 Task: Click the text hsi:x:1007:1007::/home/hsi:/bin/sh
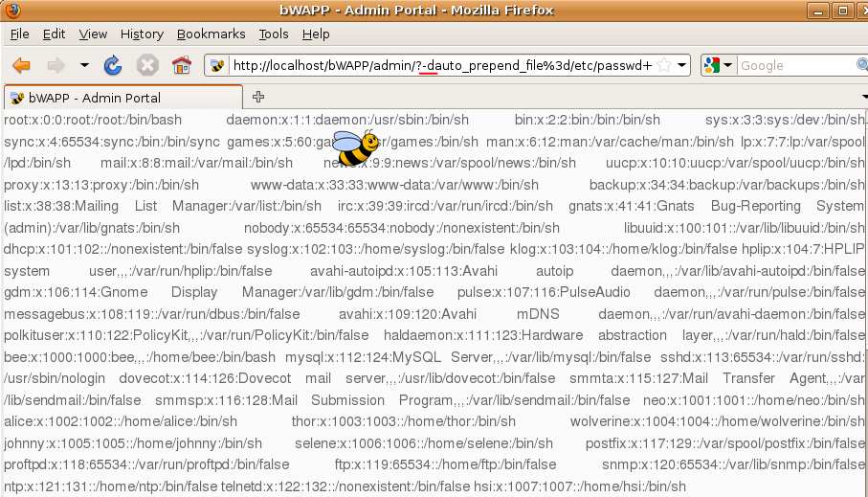(x=580, y=486)
